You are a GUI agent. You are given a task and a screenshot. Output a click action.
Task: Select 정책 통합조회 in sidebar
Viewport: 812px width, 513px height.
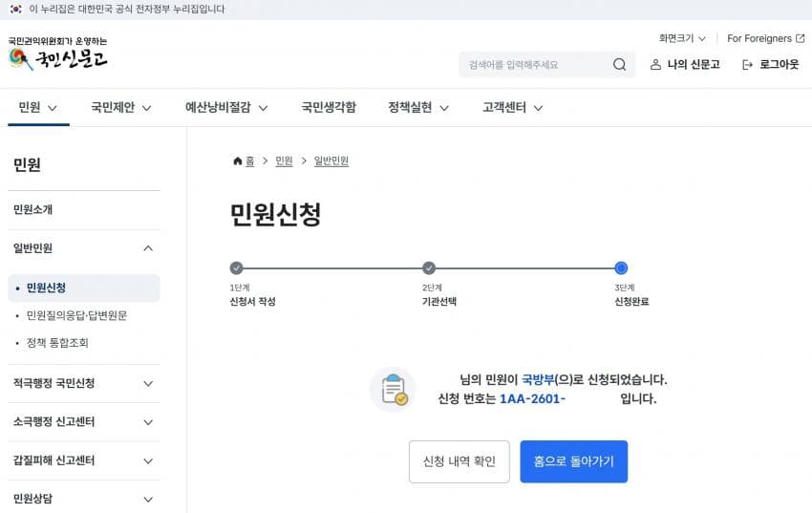point(57,342)
